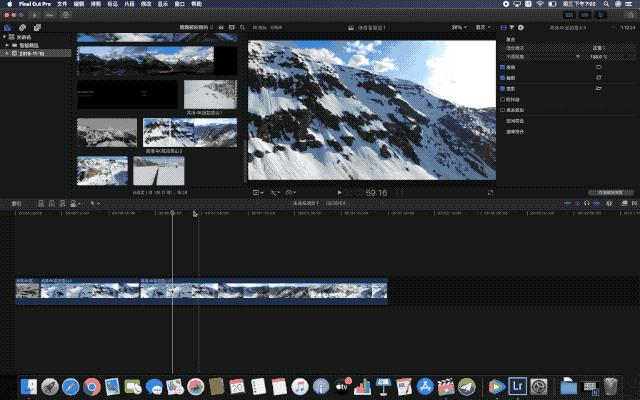Open the viewer Display (显示) dropdown
This screenshot has height=400, width=640.
484,27
